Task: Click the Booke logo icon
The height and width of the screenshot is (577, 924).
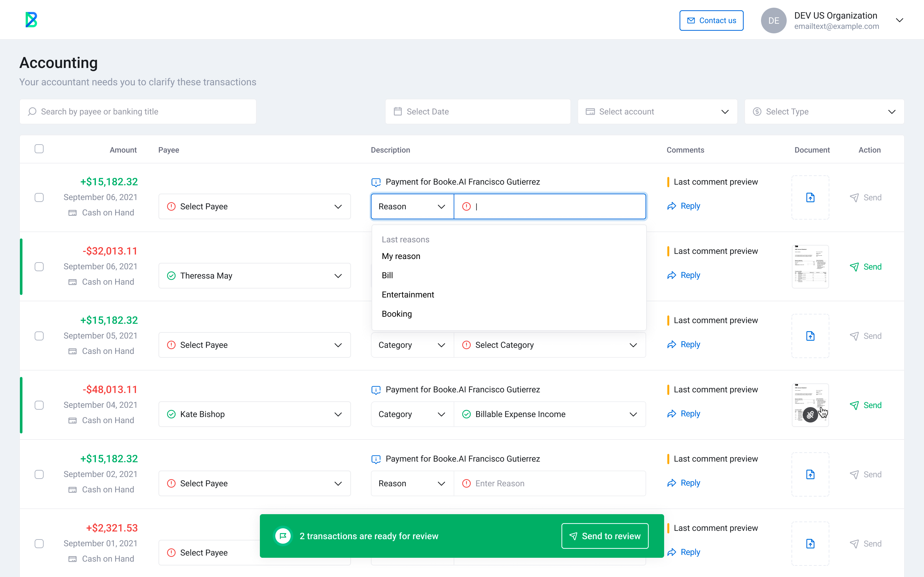Action: 31,20
